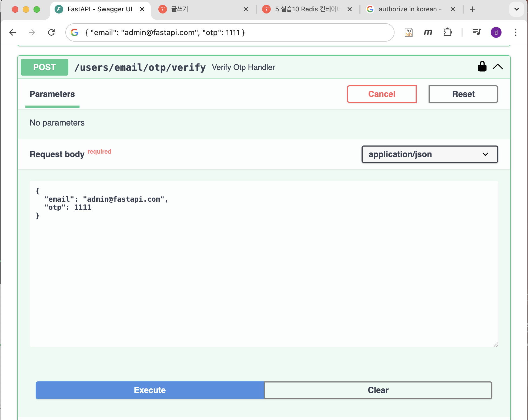Open the media control playlist icon
This screenshot has height=420, width=528.
point(476,32)
